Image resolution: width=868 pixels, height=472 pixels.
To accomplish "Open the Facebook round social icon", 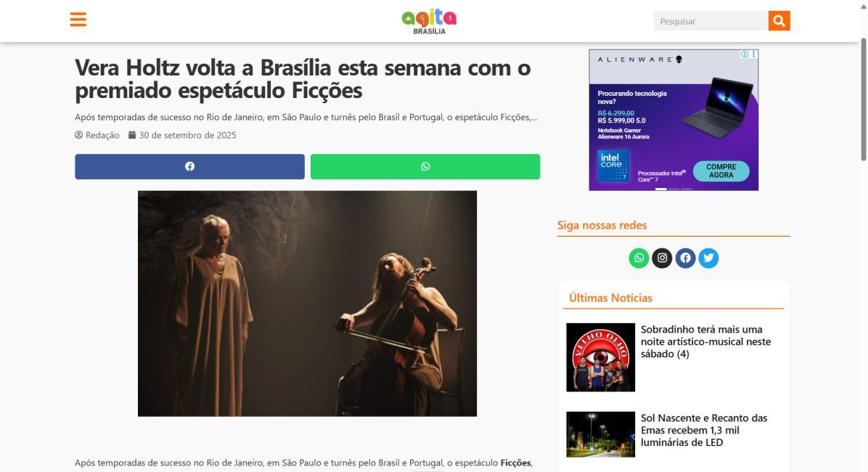I will tap(685, 258).
